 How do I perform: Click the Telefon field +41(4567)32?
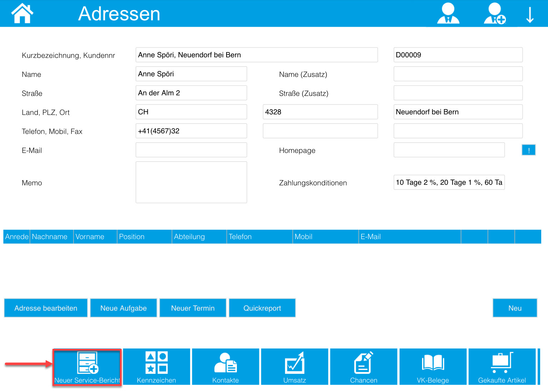tap(191, 131)
